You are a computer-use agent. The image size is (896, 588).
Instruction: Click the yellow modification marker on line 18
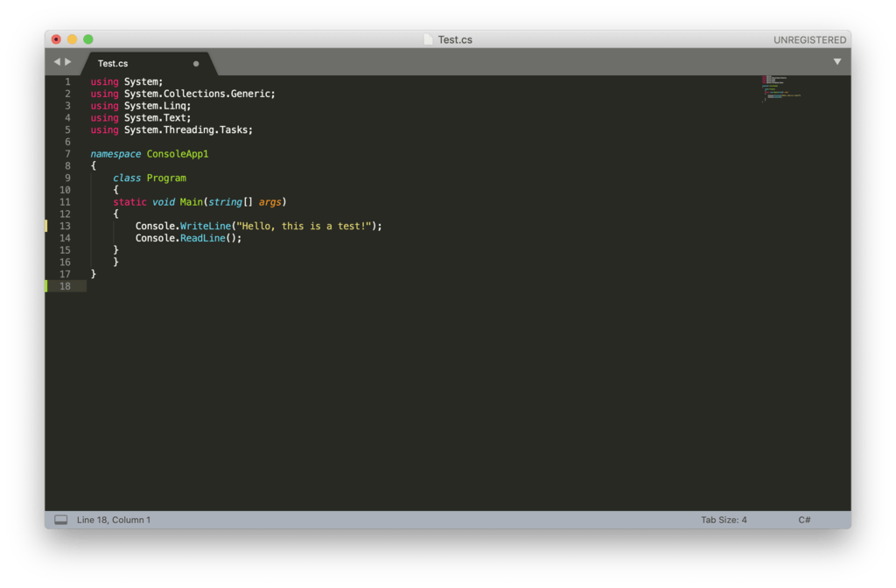pyautogui.click(x=47, y=285)
